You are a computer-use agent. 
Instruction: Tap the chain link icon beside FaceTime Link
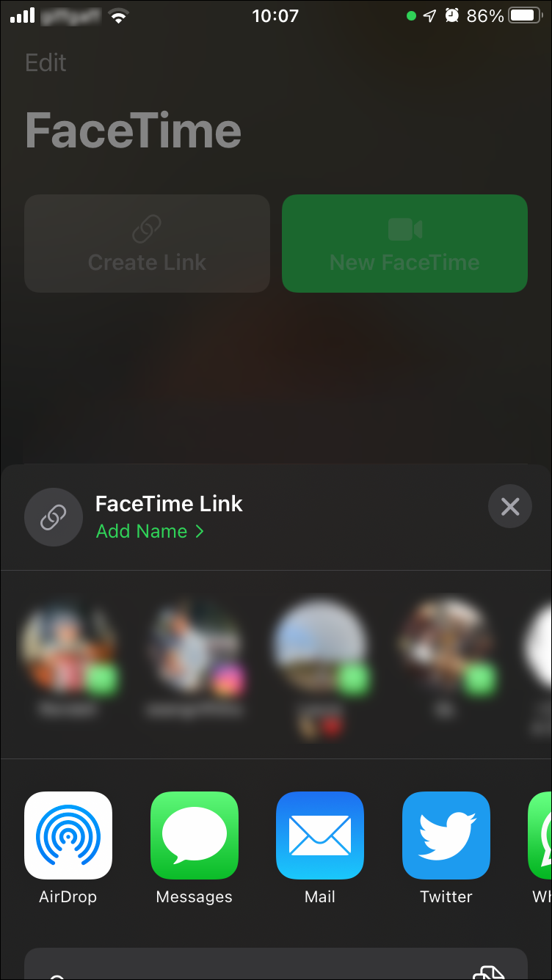(54, 517)
